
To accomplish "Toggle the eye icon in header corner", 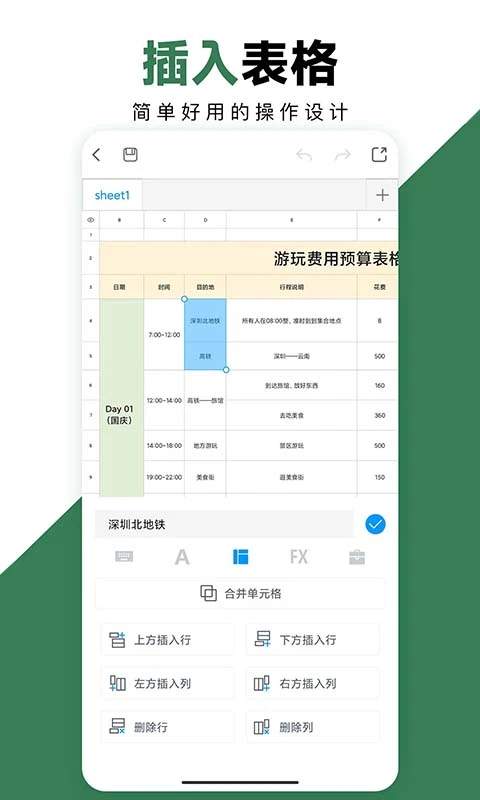I will (91, 220).
